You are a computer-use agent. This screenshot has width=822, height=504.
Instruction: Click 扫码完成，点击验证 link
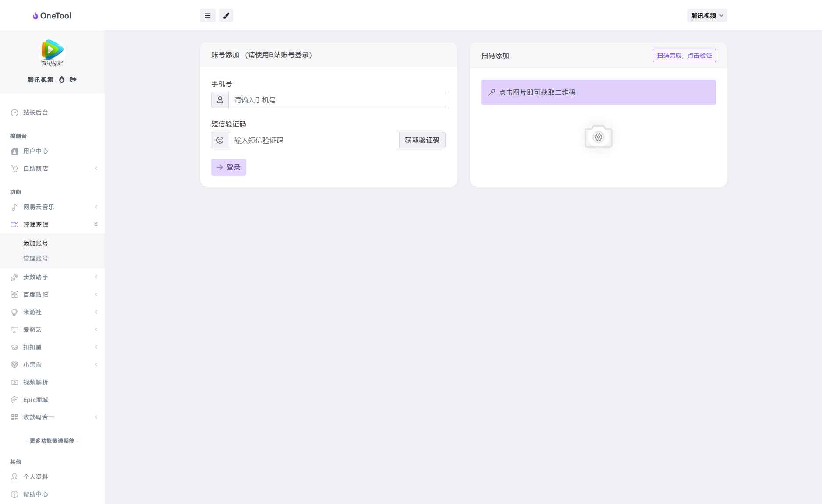click(x=684, y=55)
